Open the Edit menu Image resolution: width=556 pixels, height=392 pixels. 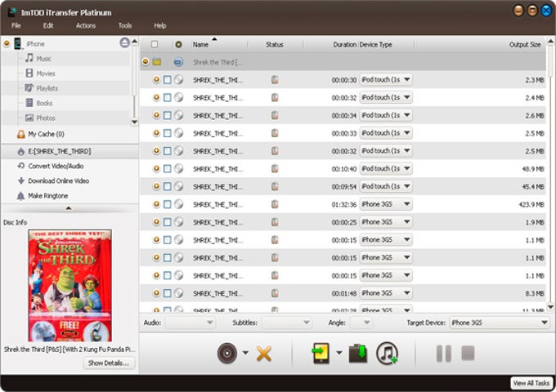[48, 25]
